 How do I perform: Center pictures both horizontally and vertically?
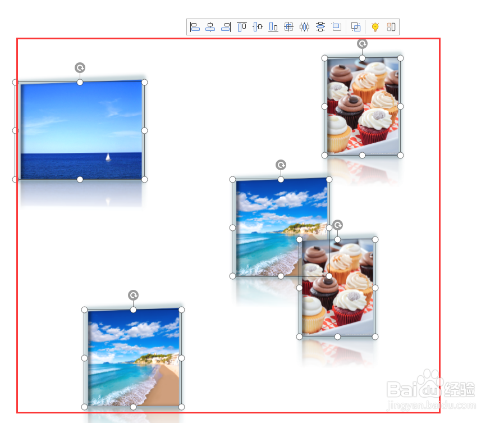(289, 27)
